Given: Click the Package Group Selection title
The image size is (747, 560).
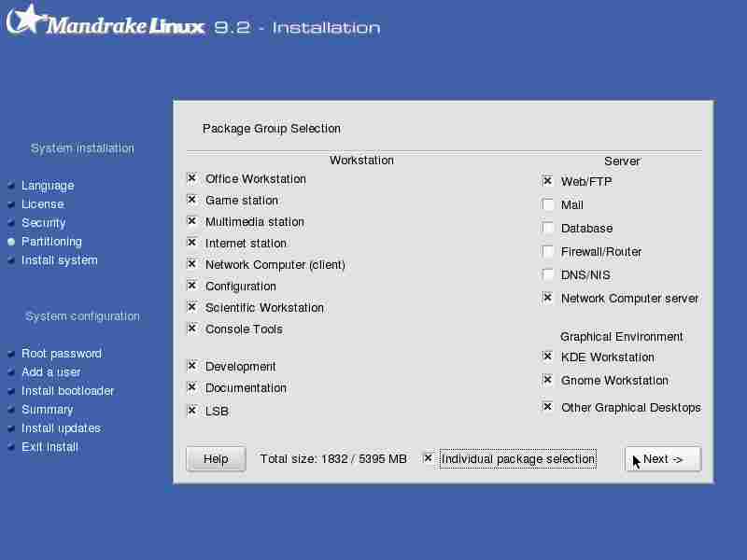Looking at the screenshot, I should pos(272,129).
